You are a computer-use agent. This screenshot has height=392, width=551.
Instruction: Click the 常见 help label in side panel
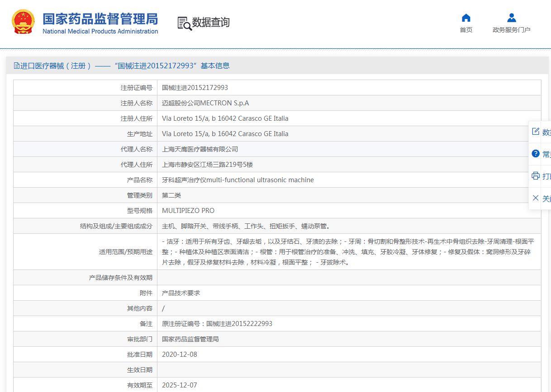point(546,154)
